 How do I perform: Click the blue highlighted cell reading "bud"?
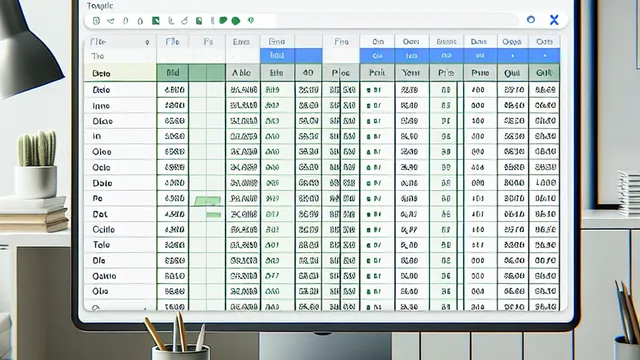coord(277,55)
